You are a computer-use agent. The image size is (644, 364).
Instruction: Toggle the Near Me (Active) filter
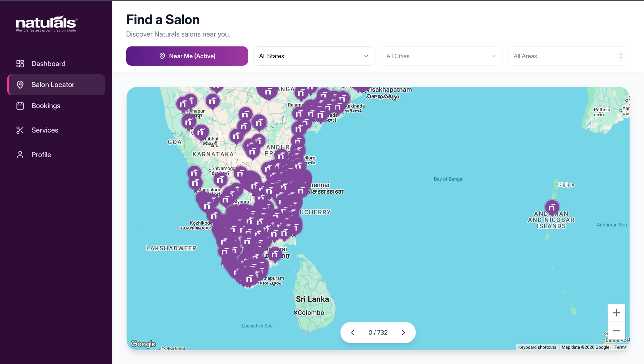coord(187,56)
